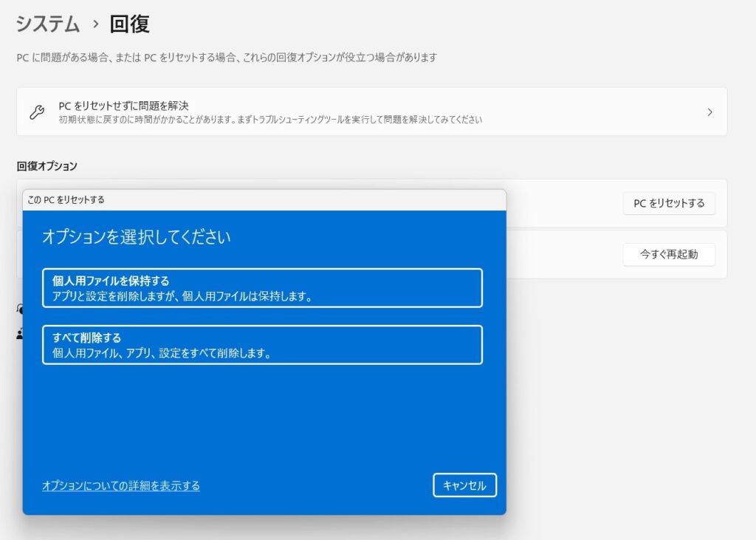Navigate back using the システム breadcrumb
Image resolution: width=756 pixels, height=540 pixels.
point(46,24)
